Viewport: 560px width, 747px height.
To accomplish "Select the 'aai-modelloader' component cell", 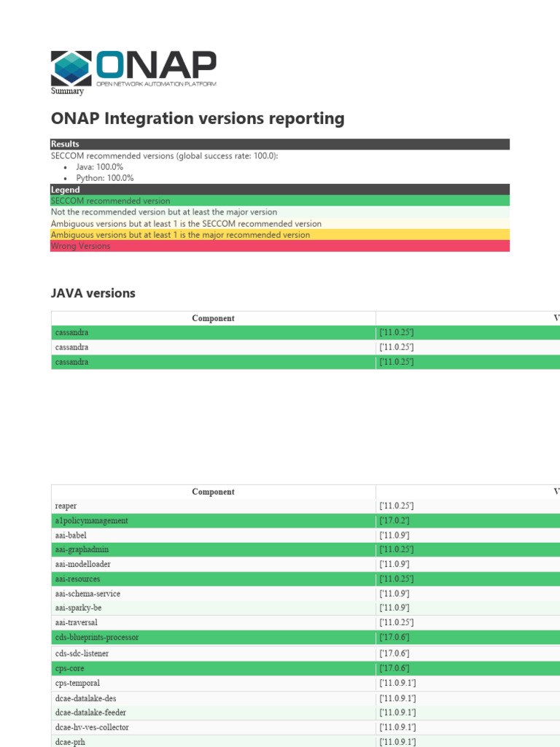I will click(x=214, y=565).
